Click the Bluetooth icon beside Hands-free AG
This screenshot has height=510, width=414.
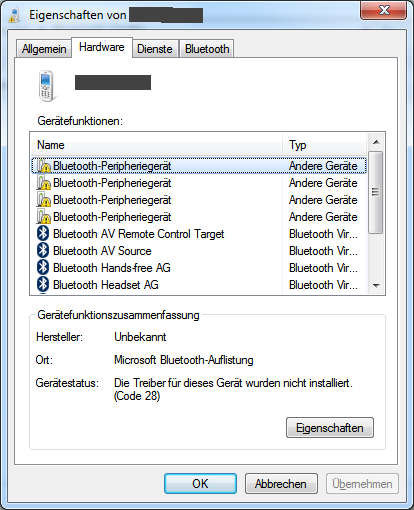[43, 268]
